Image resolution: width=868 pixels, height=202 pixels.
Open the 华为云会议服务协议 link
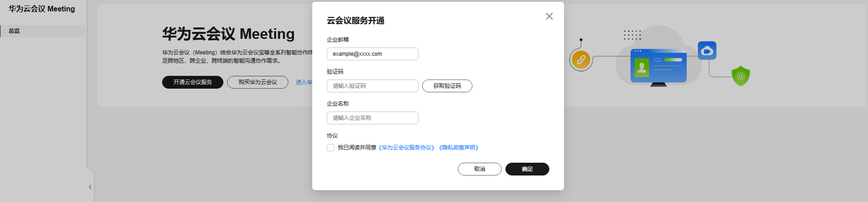coord(407,148)
